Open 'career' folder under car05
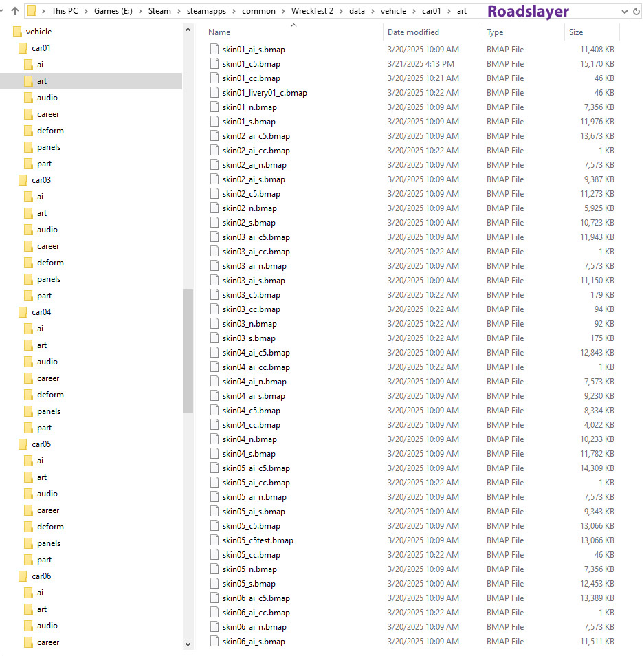This screenshot has width=644, height=656. click(48, 510)
